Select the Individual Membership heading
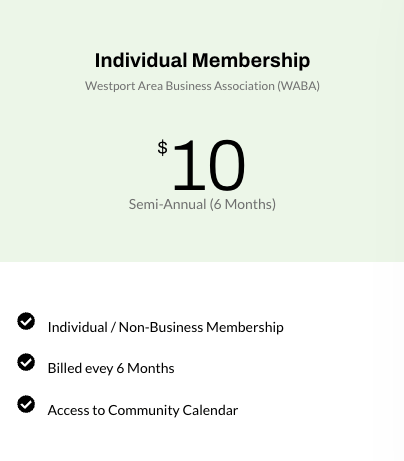Image resolution: width=404 pixels, height=461 pixels. [x=202, y=60]
